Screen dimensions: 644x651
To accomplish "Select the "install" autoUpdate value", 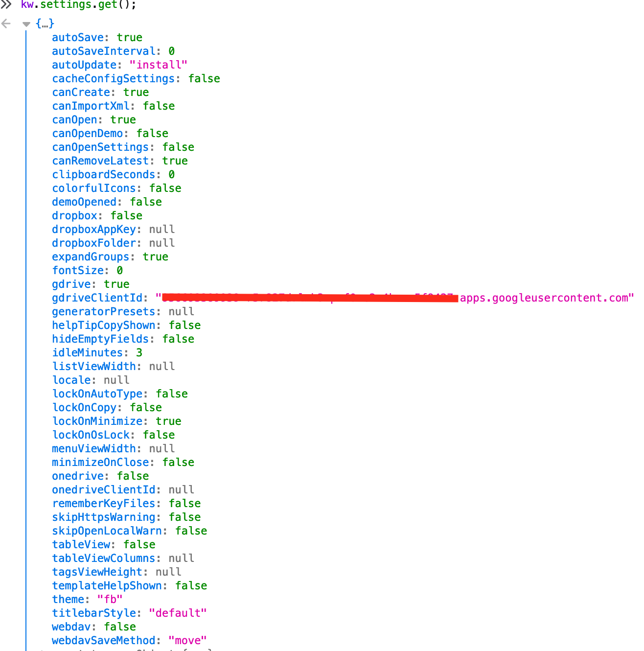I will click(158, 64).
